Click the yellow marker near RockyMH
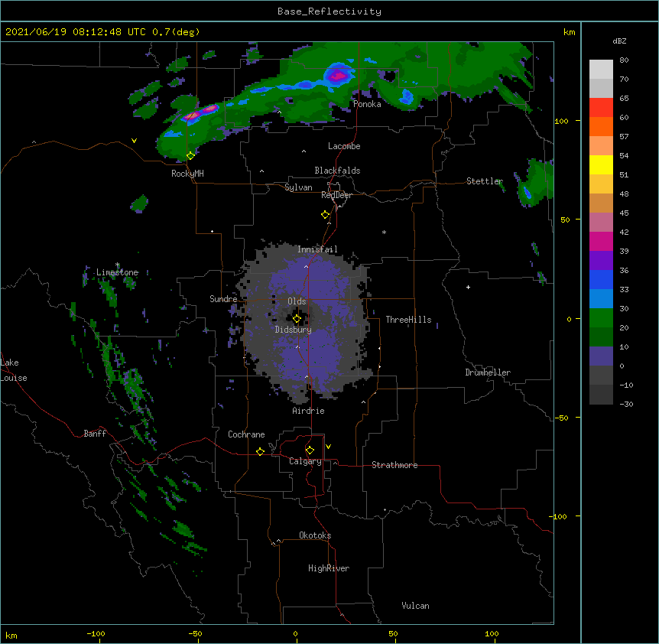Image resolution: width=659 pixels, height=644 pixels. [x=190, y=155]
